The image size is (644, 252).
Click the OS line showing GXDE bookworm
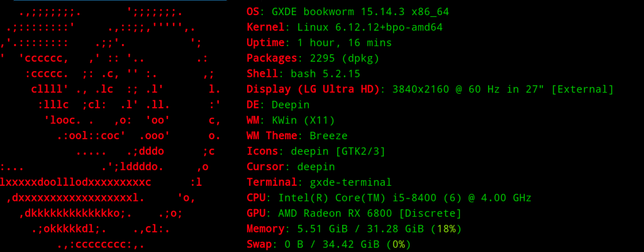348,12
